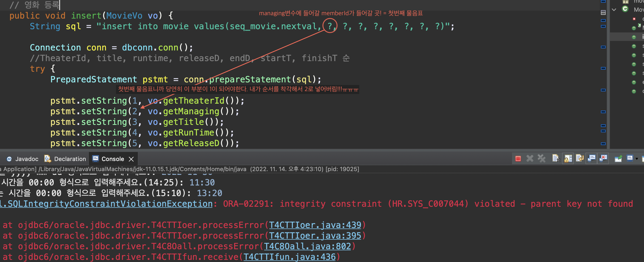Click the overview ruler marker beside try line

603,68
